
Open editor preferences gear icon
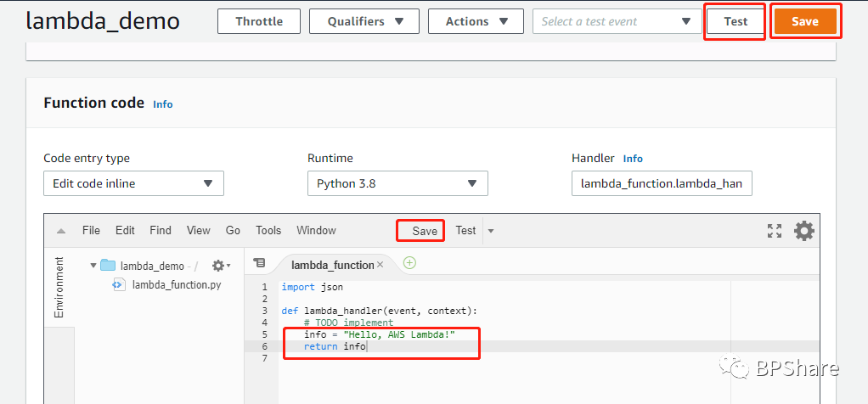[x=803, y=230]
